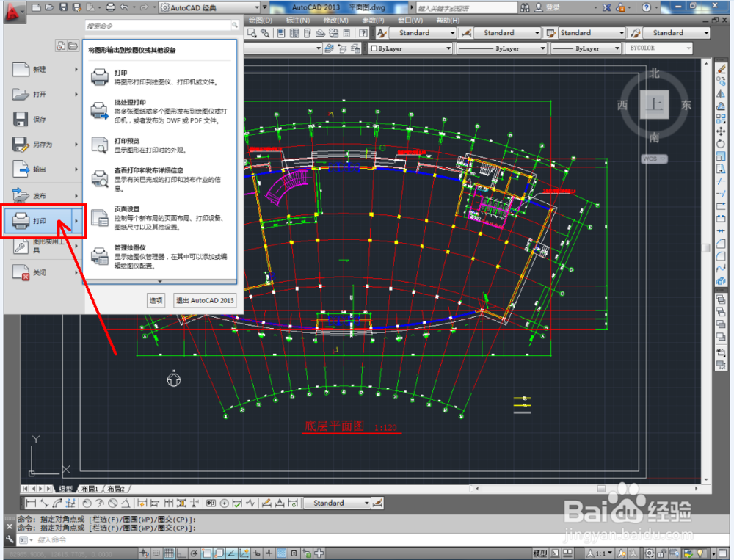This screenshot has height=560, width=734.
Task: Click the Dimension Style icon
Action: pyautogui.click(x=466, y=33)
